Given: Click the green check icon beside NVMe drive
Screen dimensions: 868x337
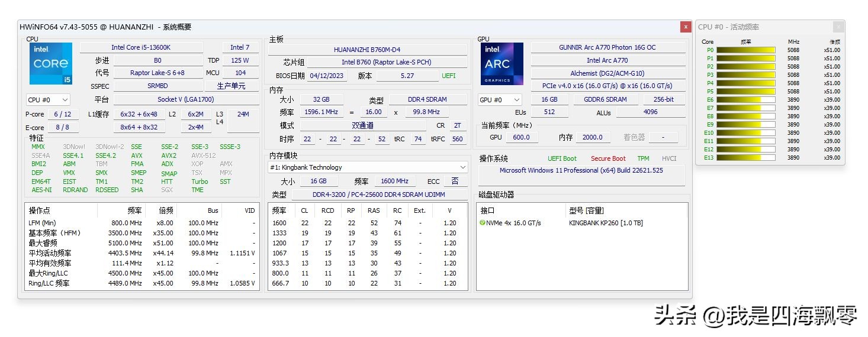Looking at the screenshot, I should point(483,223).
